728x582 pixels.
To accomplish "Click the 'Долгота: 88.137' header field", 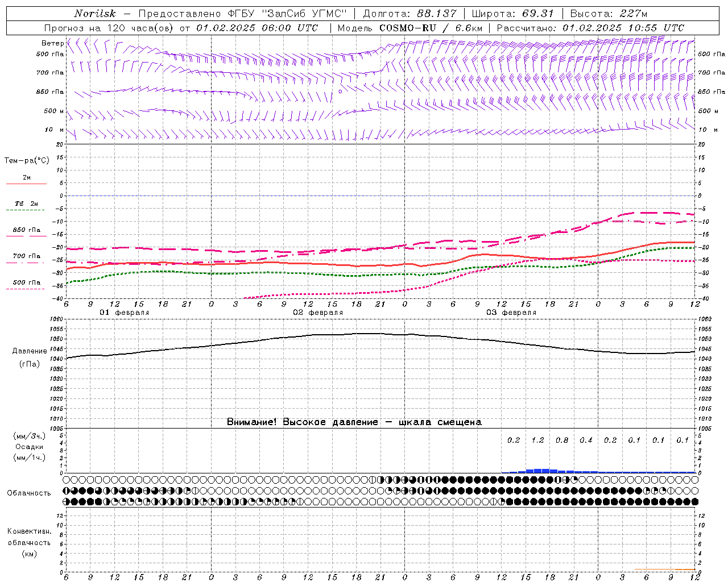I will pyautogui.click(x=409, y=14).
